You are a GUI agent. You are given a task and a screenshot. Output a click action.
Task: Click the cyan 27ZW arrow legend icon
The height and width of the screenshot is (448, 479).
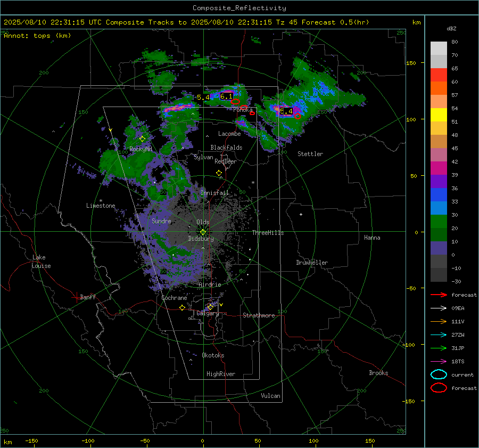(x=439, y=335)
